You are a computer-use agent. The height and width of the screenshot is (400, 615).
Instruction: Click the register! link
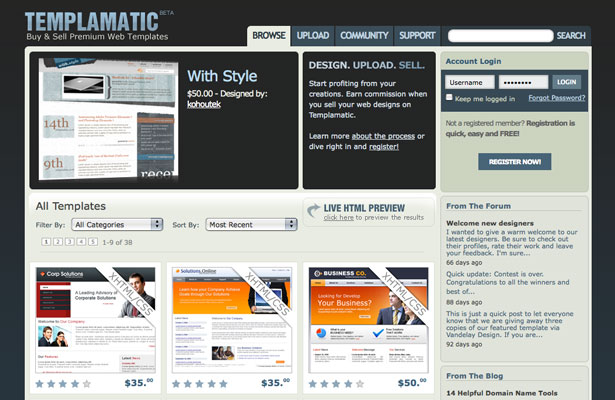tap(384, 147)
